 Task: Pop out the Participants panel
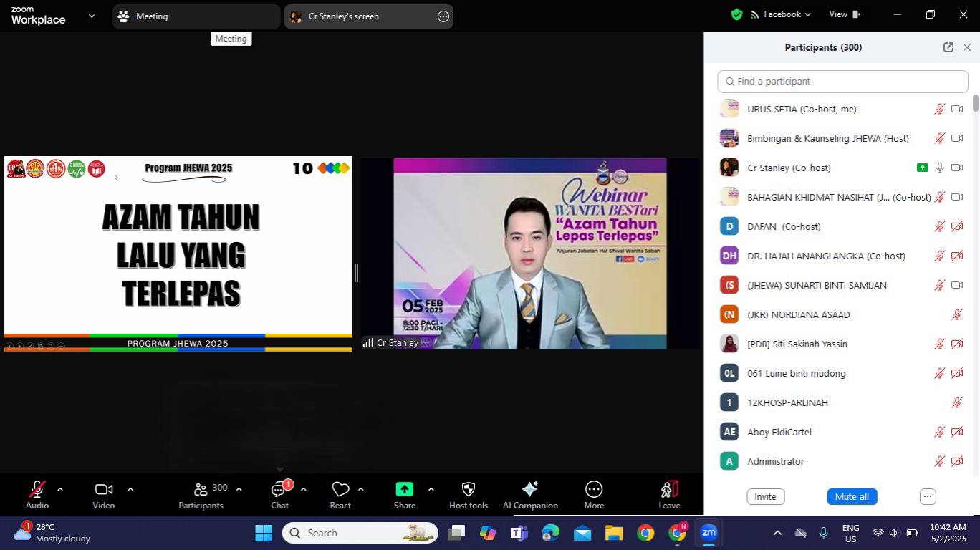pos(948,47)
